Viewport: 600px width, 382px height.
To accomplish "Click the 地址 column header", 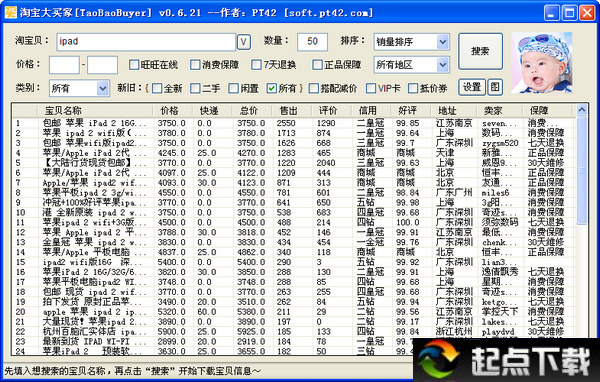I will tap(453, 111).
